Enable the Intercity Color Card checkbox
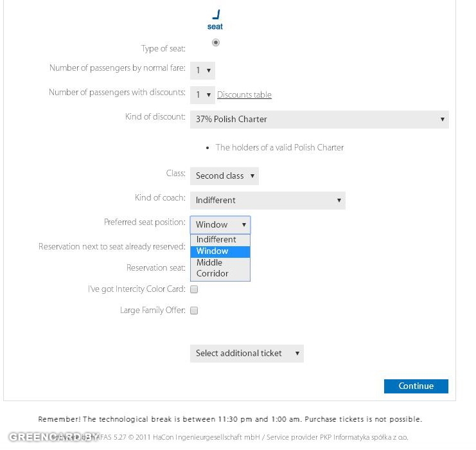This screenshot has height=450, width=476. pyautogui.click(x=194, y=289)
